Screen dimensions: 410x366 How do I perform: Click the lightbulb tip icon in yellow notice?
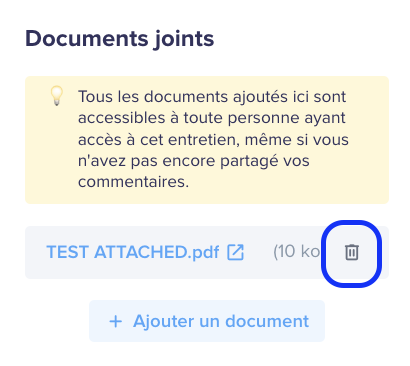coord(57,96)
